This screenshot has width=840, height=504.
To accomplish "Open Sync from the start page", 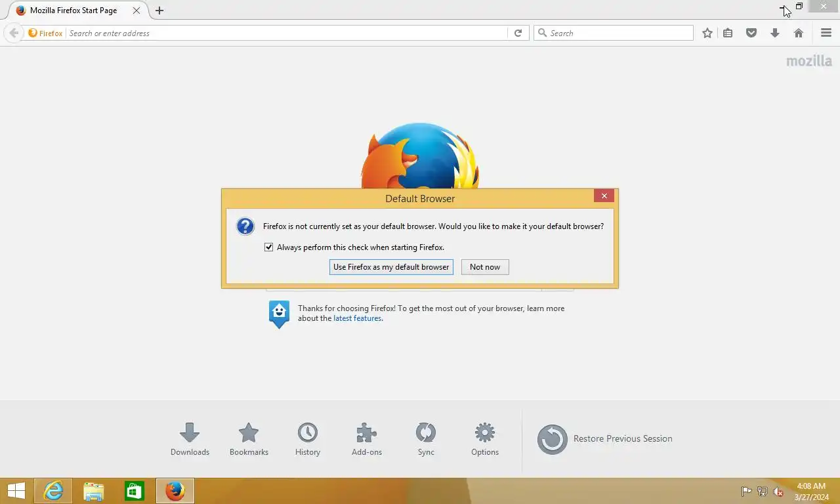I will pos(426,439).
